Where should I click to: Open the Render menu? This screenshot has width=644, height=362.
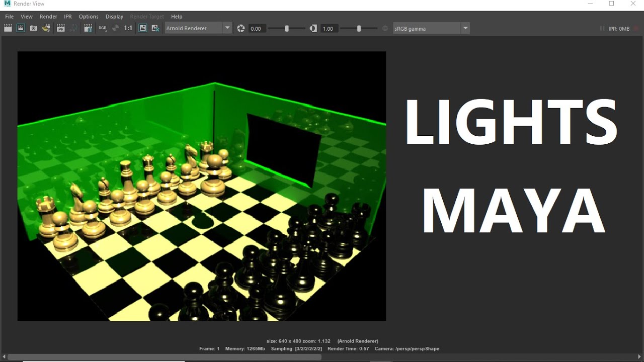[x=48, y=17]
